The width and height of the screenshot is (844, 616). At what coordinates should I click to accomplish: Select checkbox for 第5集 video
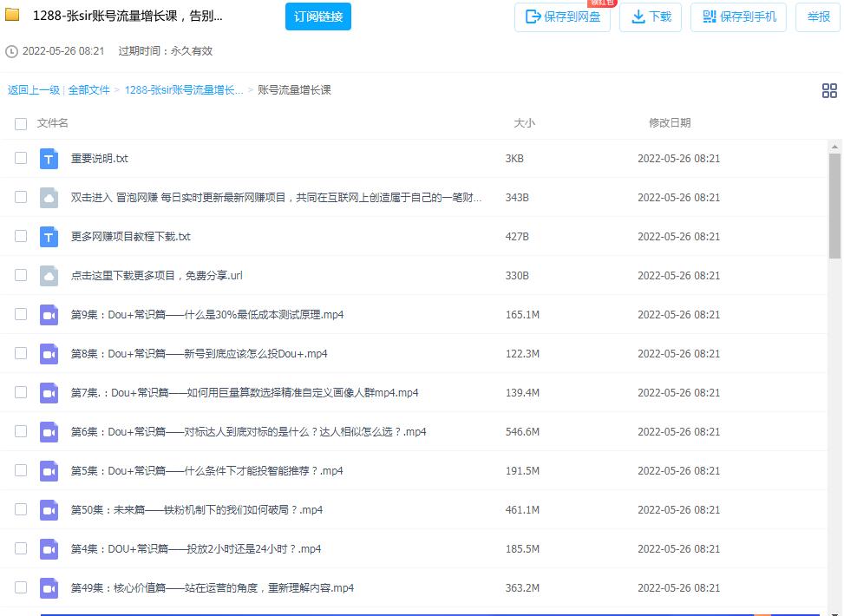point(21,470)
